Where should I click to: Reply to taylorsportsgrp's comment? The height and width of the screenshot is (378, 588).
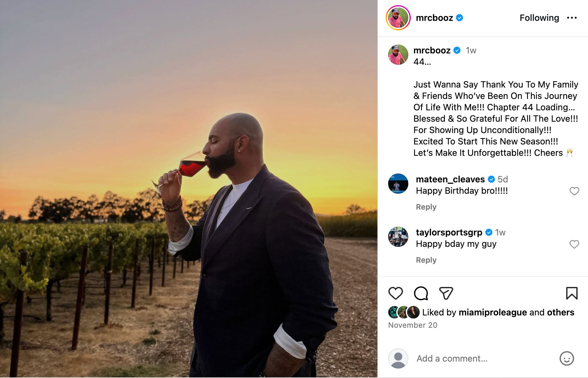426,260
